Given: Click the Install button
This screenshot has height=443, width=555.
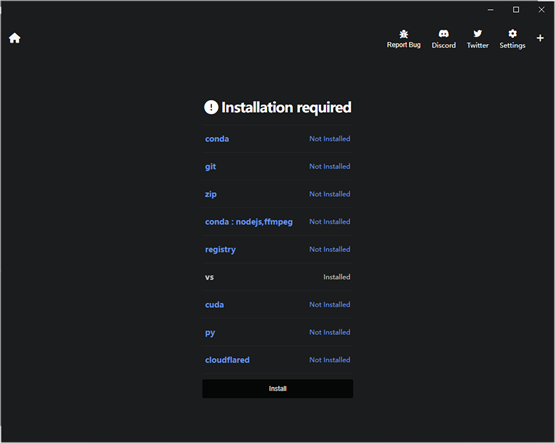Looking at the screenshot, I should (278, 389).
